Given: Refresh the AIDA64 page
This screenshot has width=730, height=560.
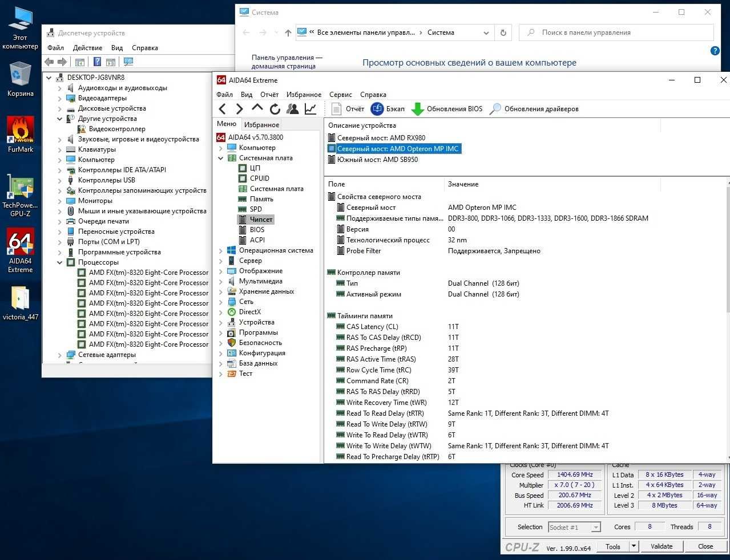Looking at the screenshot, I should tap(275, 109).
